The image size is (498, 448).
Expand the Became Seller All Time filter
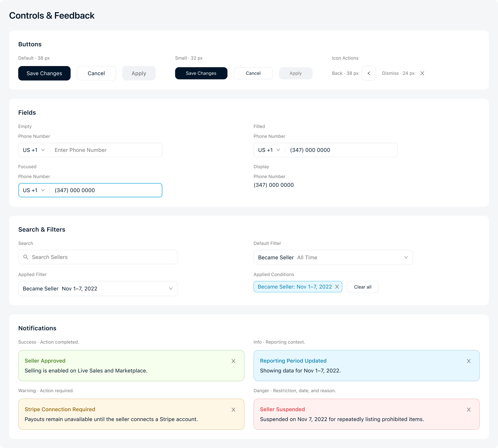[x=333, y=257]
